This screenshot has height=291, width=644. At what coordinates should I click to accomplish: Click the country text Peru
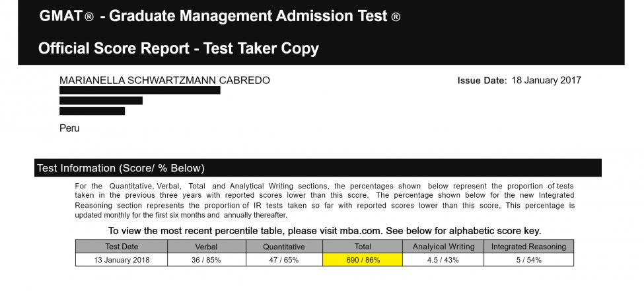(x=69, y=128)
